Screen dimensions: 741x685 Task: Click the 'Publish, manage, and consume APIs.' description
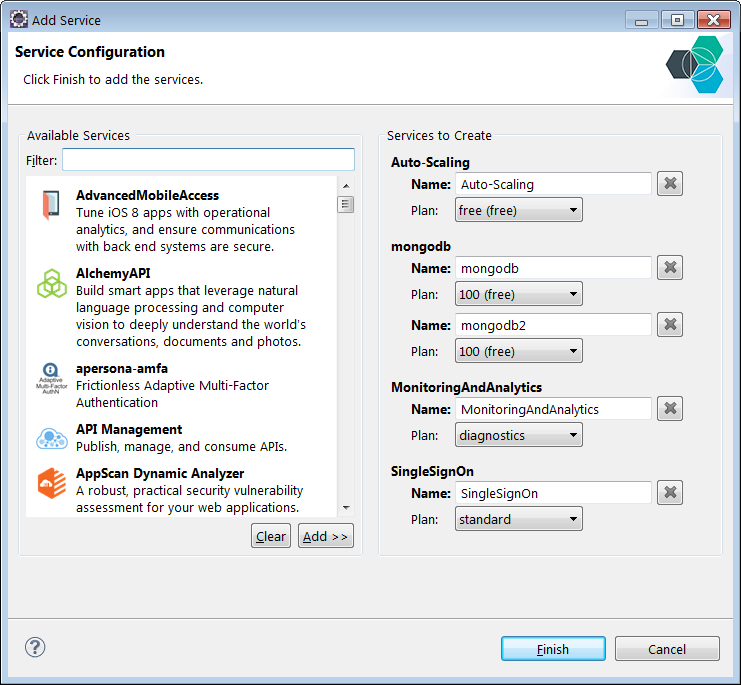pyautogui.click(x=181, y=446)
